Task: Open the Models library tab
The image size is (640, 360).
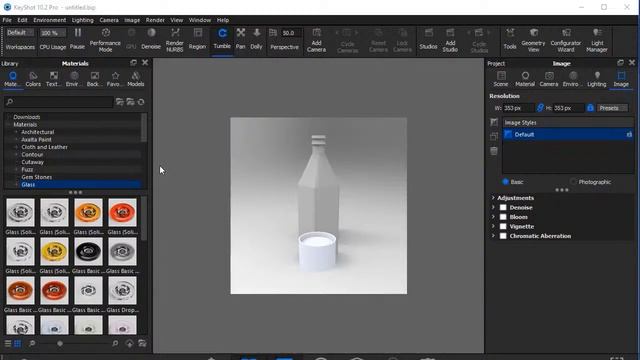Action: 136,79
